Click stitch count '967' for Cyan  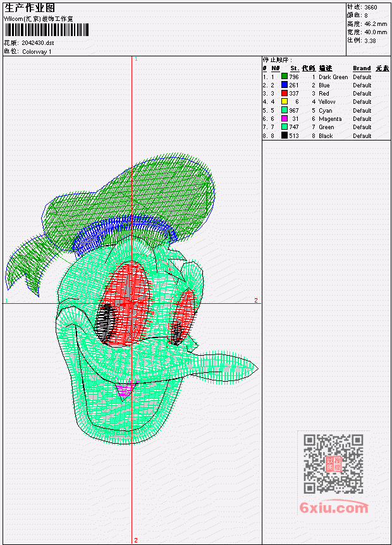click(294, 111)
